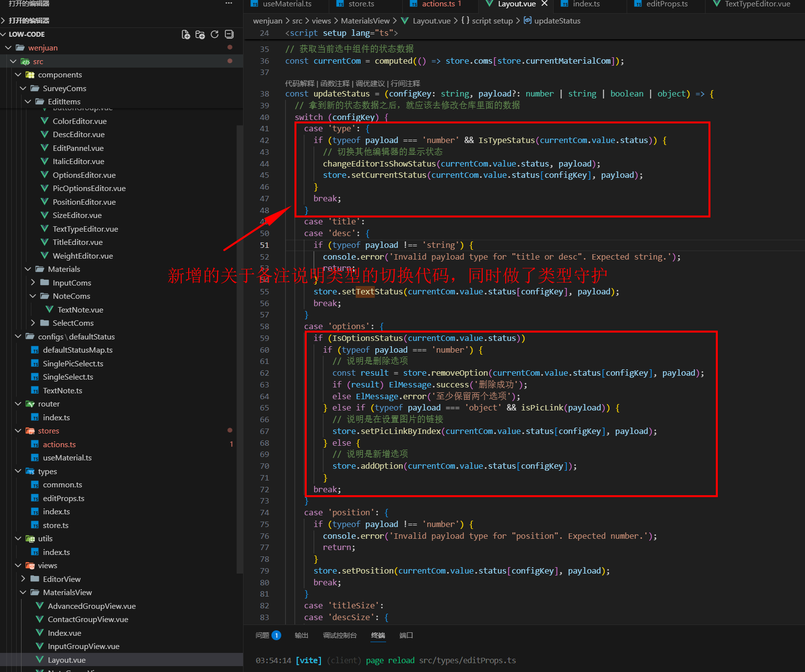
Task: Open the Materials folder
Action: [x=64, y=269]
